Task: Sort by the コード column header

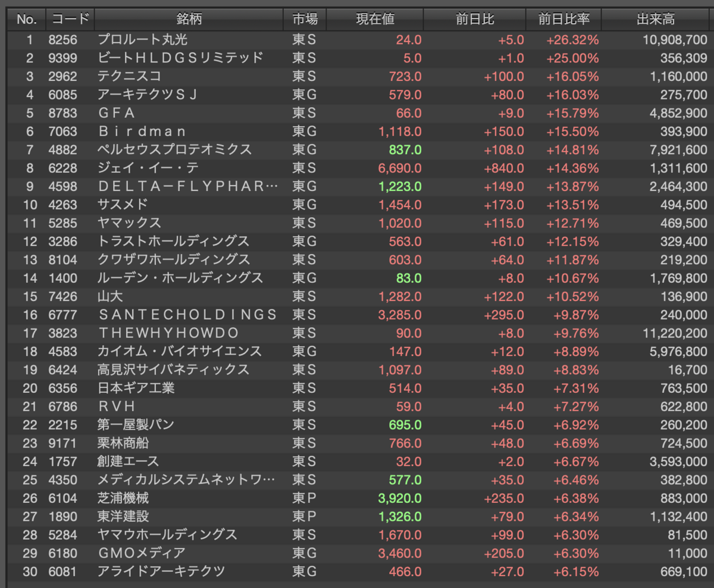Action: click(x=70, y=19)
